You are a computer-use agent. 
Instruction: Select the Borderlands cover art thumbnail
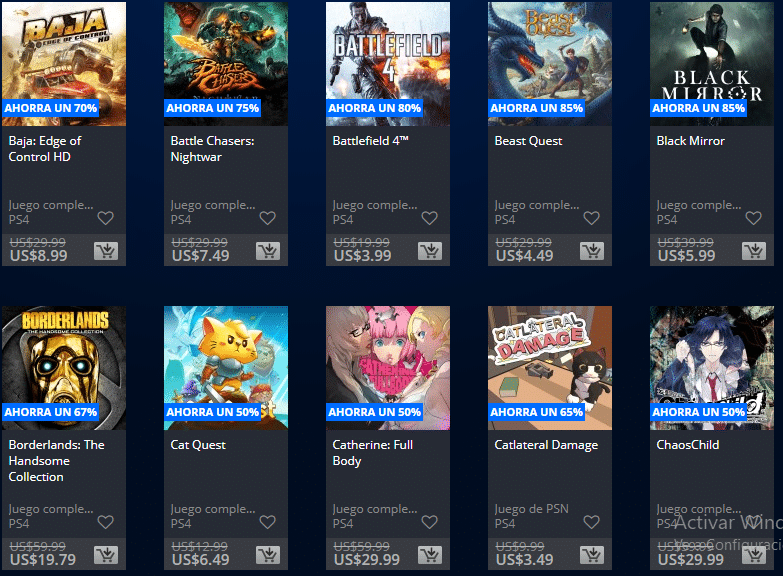click(64, 368)
